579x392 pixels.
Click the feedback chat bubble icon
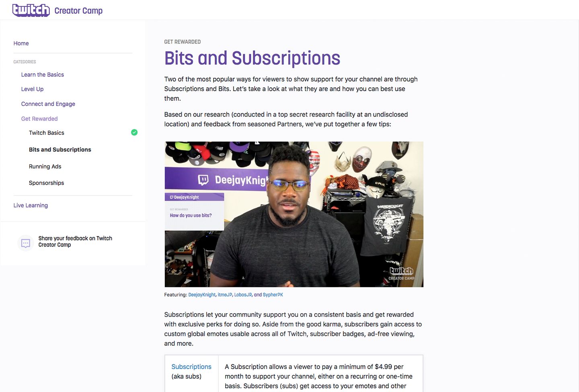tap(26, 243)
